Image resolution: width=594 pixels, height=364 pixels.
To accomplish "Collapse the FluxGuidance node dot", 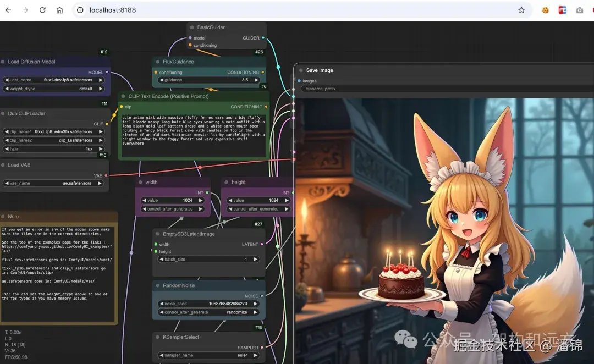I will [x=158, y=62].
